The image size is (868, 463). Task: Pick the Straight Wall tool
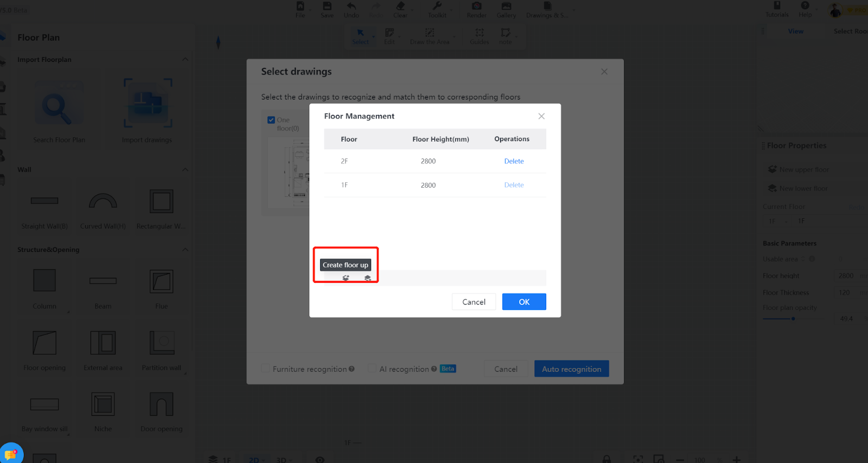pyautogui.click(x=44, y=201)
